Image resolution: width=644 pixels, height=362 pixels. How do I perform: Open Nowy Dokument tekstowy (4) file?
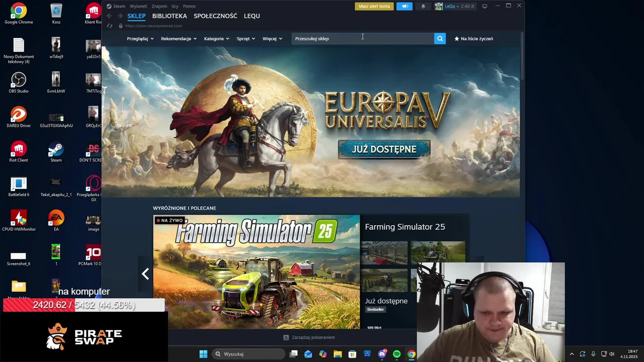(19, 50)
